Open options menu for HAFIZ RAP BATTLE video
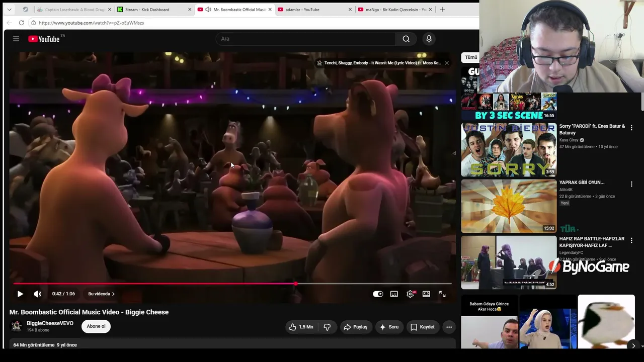This screenshot has width=644, height=362. coord(631,240)
